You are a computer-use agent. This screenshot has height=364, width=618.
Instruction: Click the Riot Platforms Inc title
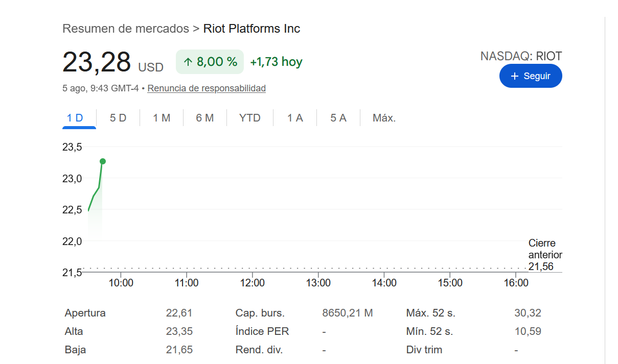tap(252, 29)
